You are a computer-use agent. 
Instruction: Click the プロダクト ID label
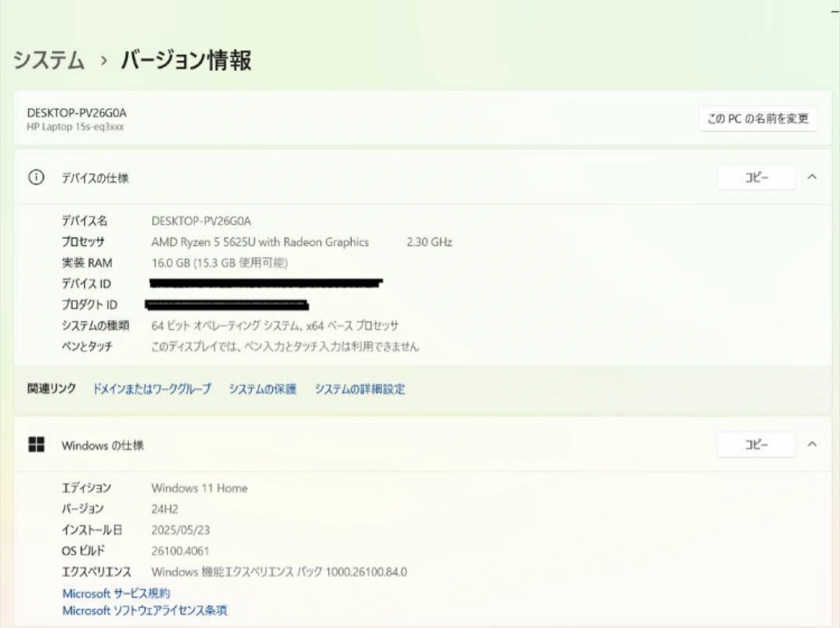click(x=90, y=304)
